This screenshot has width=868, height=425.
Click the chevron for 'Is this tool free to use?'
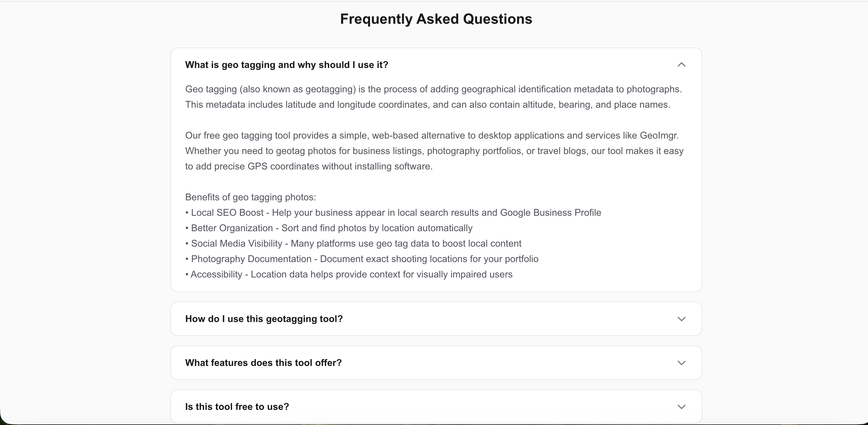(x=681, y=407)
